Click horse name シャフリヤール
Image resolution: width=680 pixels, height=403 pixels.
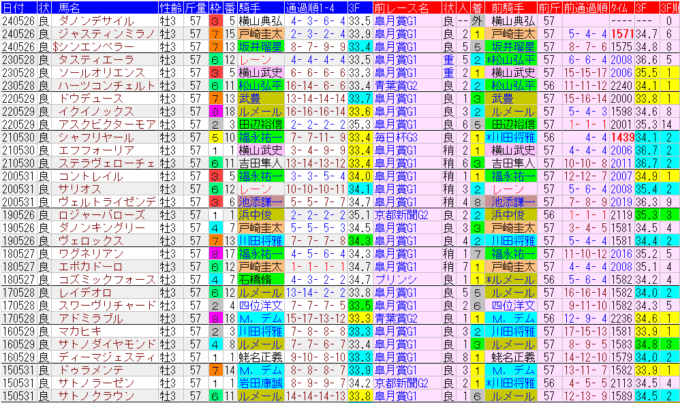pyautogui.click(x=96, y=138)
